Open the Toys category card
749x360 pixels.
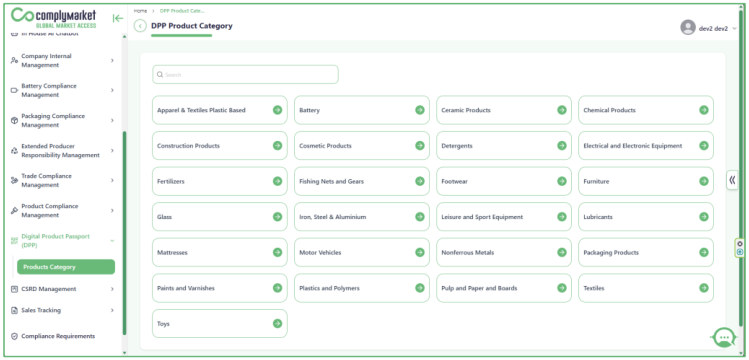click(220, 323)
